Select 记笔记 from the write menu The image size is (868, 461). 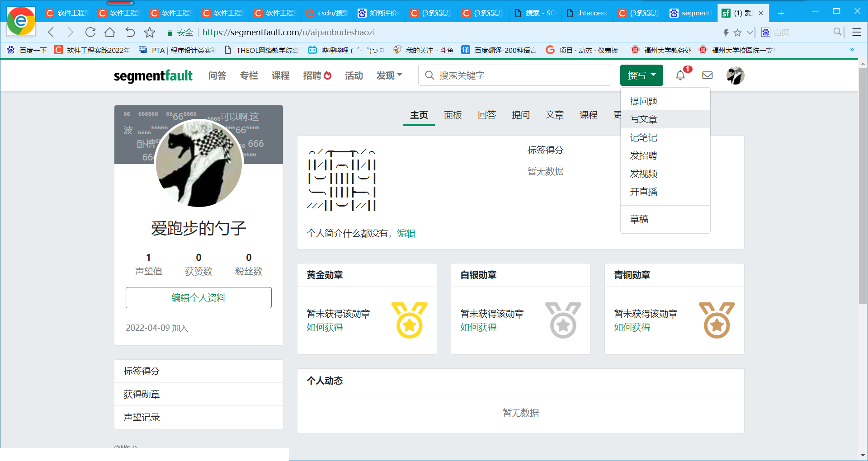[665, 137]
